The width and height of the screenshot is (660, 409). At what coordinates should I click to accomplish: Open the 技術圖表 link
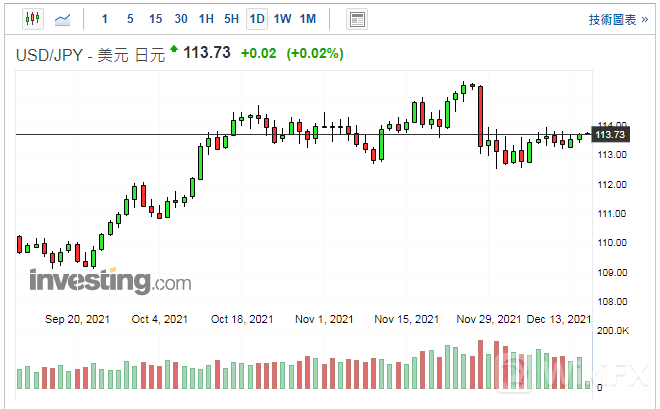pyautogui.click(x=618, y=19)
